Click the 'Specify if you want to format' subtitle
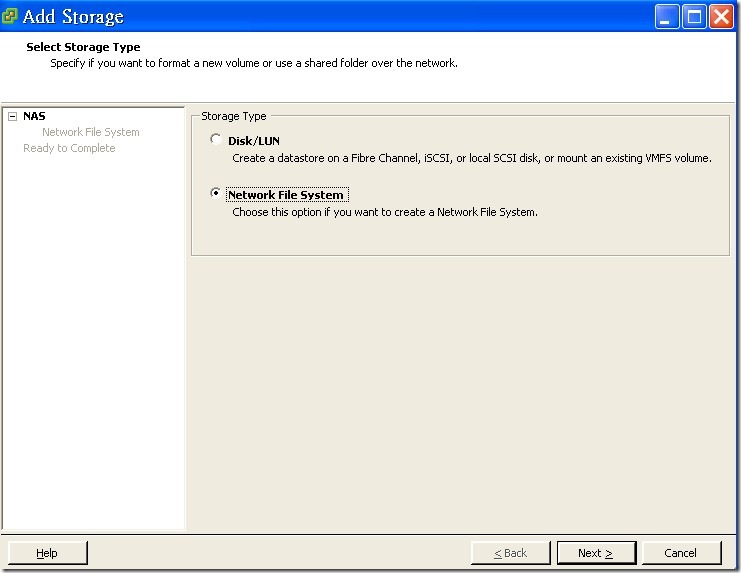741x573 pixels. coord(254,63)
